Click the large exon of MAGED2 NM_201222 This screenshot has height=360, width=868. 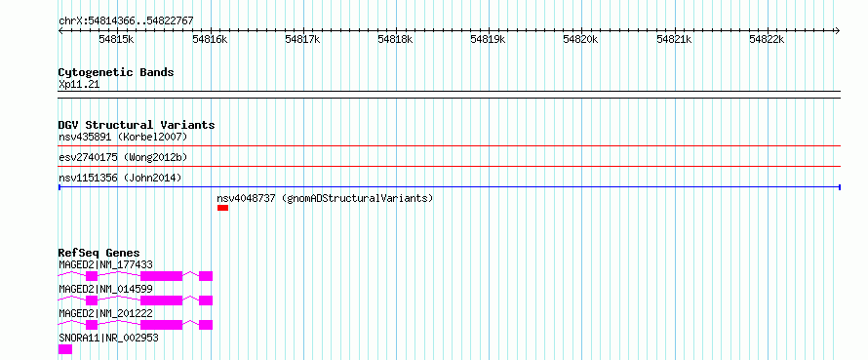(161, 325)
